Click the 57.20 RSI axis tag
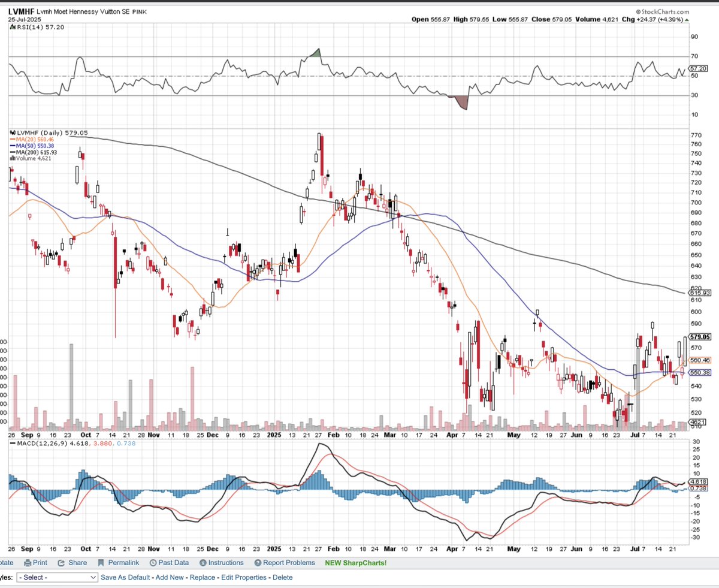719x588 pixels. (699, 70)
